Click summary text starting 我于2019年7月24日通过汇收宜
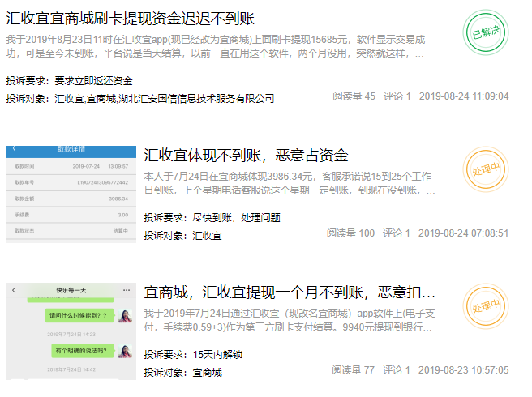 pyautogui.click(x=289, y=320)
